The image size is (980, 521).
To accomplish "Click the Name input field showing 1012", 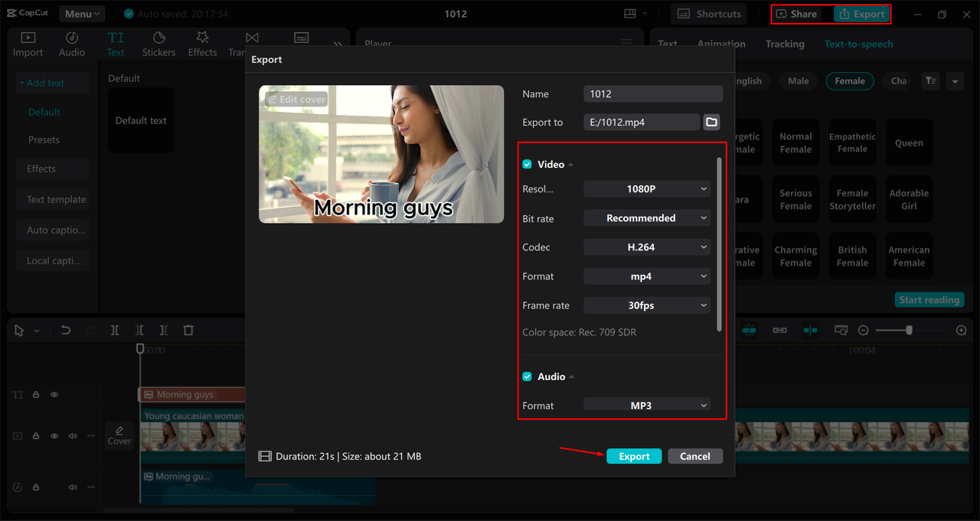I will click(653, 93).
